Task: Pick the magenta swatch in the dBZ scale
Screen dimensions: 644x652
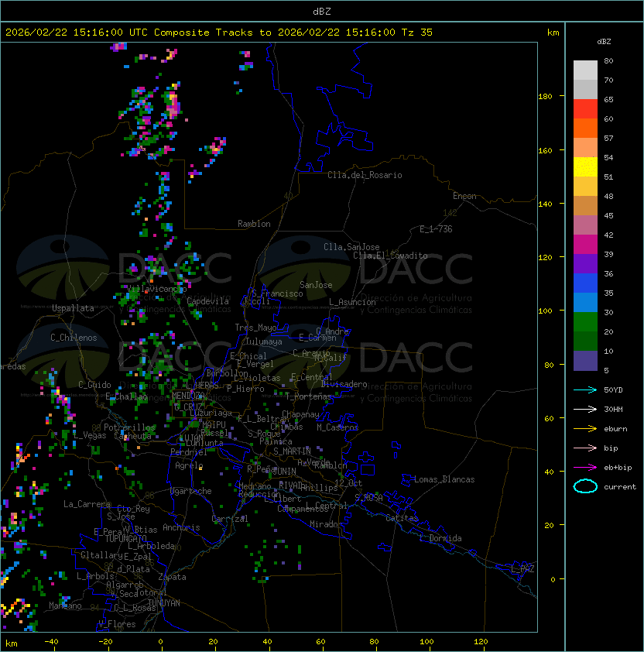Action: (x=585, y=245)
